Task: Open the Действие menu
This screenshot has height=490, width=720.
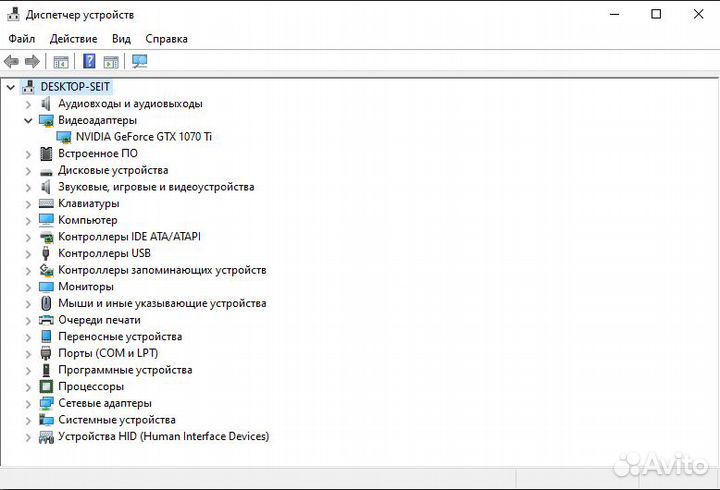Action: pyautogui.click(x=73, y=39)
